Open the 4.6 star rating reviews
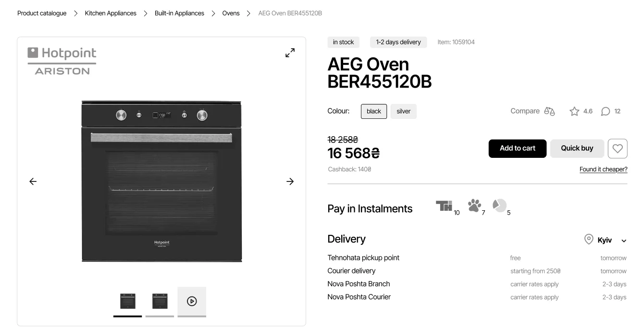 (574, 111)
